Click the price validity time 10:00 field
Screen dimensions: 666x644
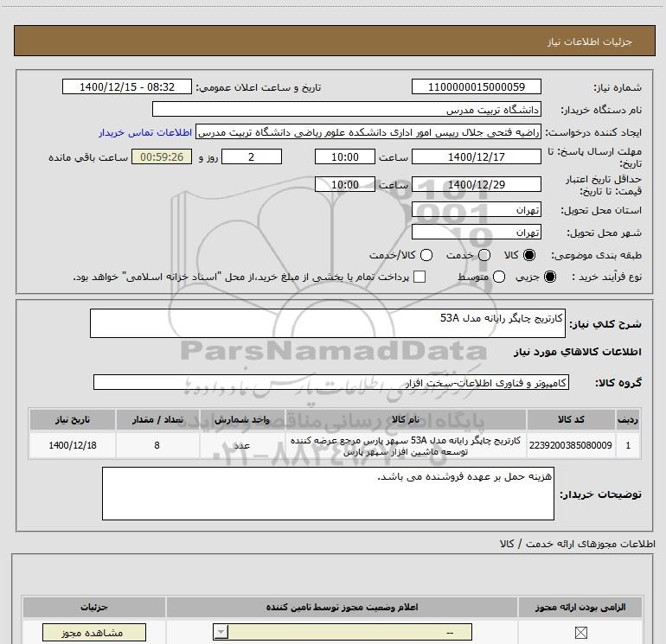(x=345, y=185)
